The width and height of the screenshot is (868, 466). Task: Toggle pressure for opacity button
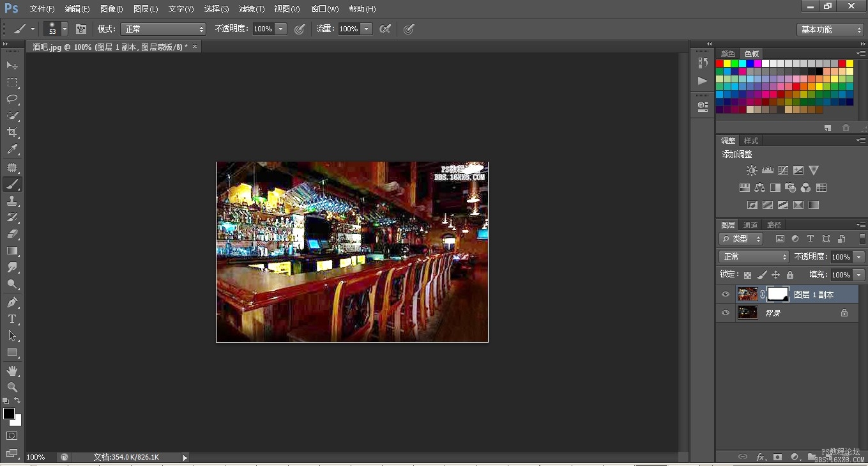tap(300, 29)
